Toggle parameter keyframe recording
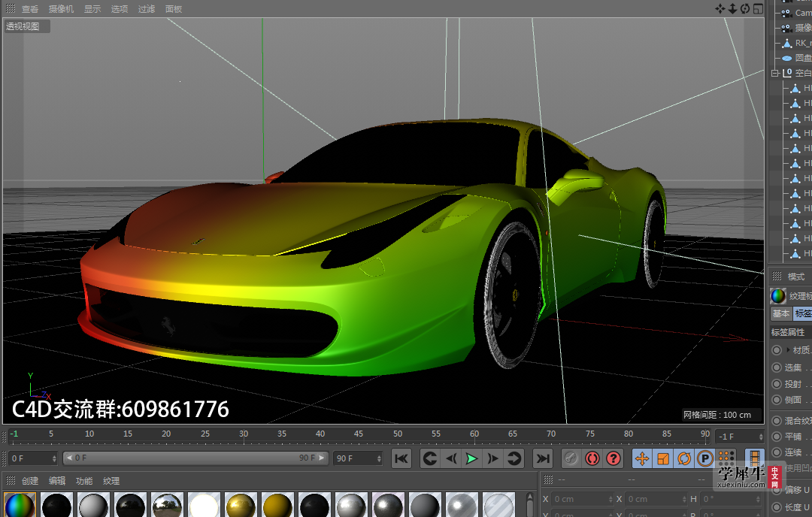Screen dimensions: 812x517 coord(704,458)
